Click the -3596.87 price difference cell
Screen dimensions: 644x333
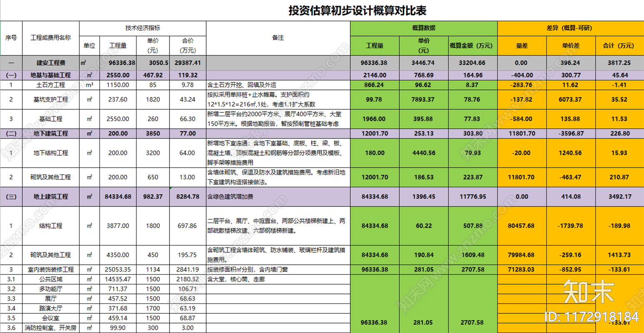click(x=570, y=134)
